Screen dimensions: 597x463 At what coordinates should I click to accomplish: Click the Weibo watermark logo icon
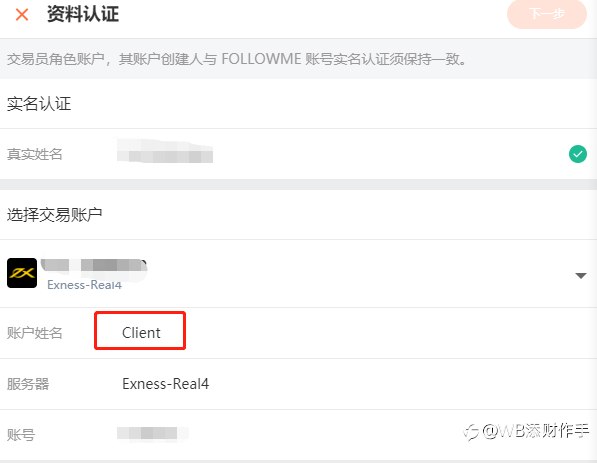pos(471,432)
